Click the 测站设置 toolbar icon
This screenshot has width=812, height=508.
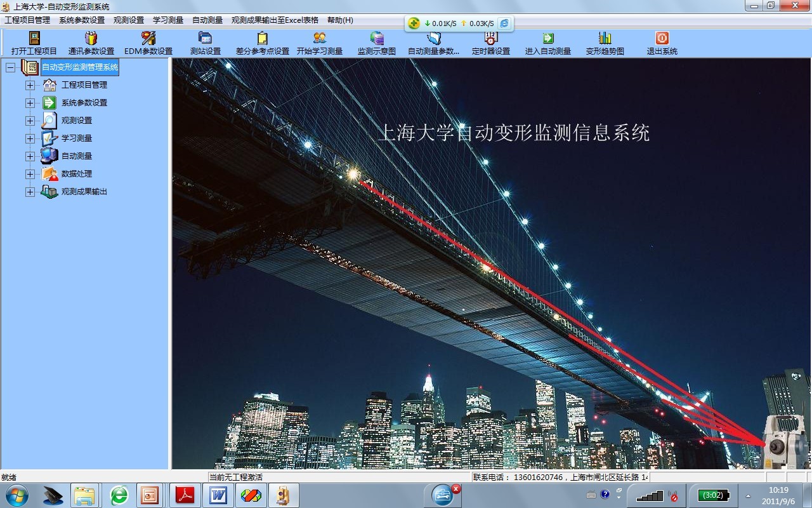tap(205, 39)
